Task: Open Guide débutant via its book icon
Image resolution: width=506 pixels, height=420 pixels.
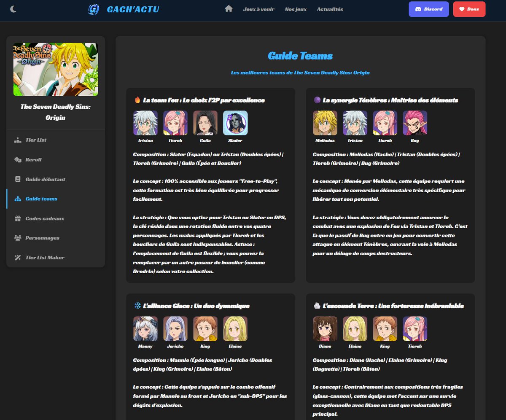Action: point(18,179)
